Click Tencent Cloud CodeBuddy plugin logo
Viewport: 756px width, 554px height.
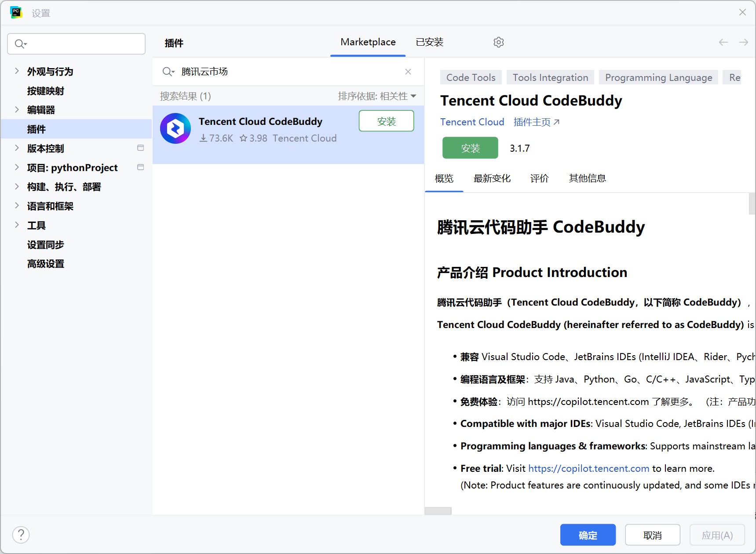(175, 128)
